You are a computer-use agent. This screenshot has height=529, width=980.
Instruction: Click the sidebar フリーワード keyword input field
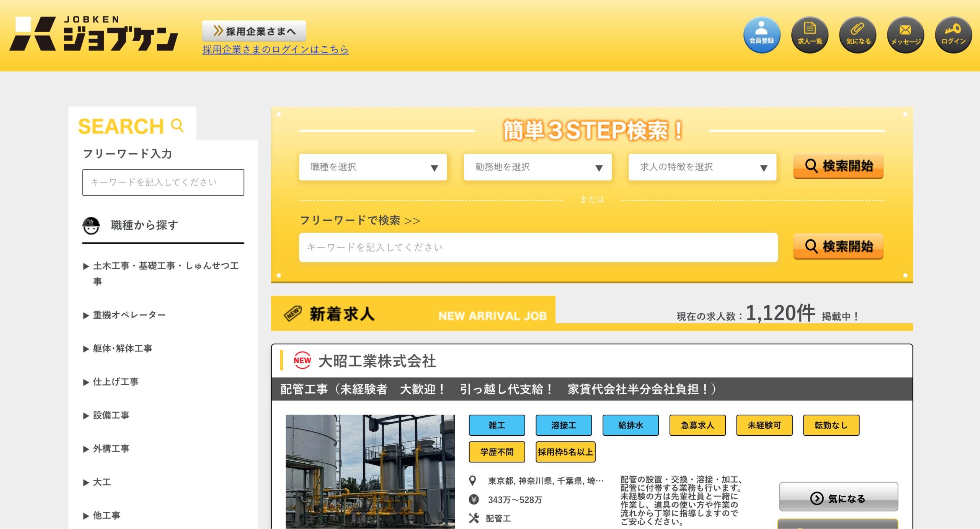tap(163, 182)
